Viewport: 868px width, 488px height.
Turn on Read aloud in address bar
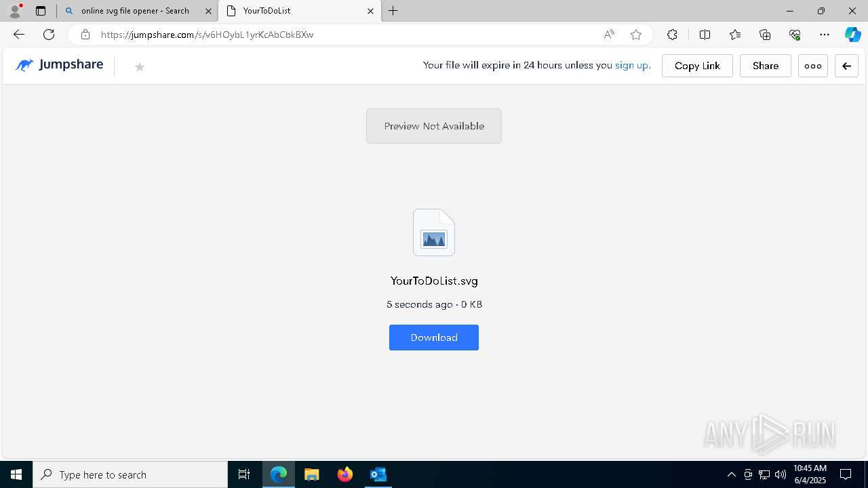pos(609,35)
